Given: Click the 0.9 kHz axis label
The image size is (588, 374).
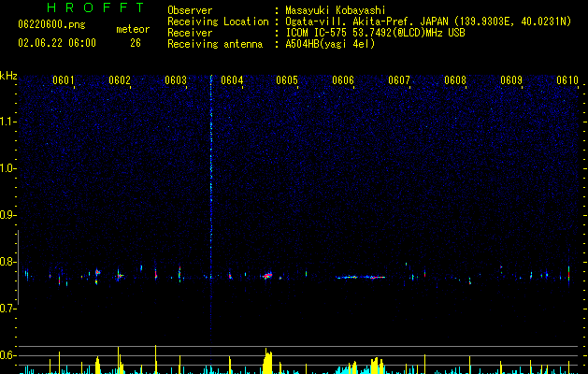Looking at the screenshot, I should point(7,215).
